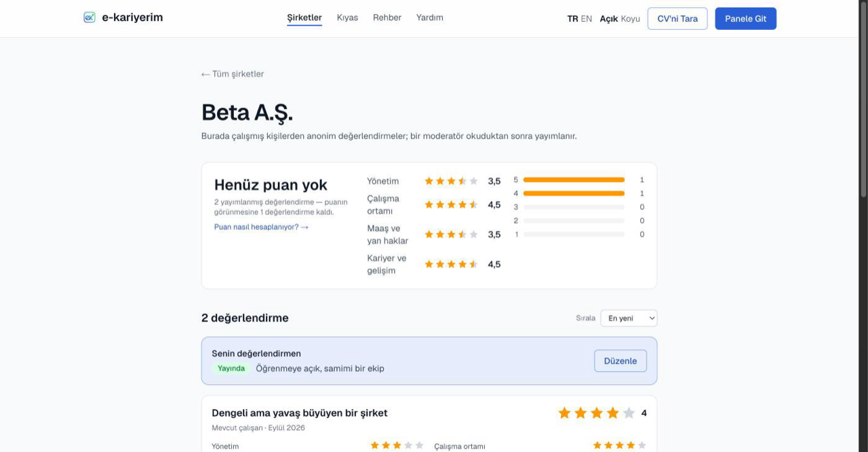Click the Maaş ve yan haklar stars
868x452 pixels.
pyautogui.click(x=451, y=234)
